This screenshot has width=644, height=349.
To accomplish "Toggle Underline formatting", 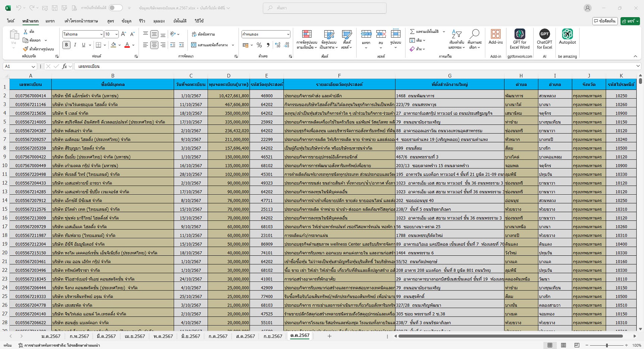I will click(83, 45).
